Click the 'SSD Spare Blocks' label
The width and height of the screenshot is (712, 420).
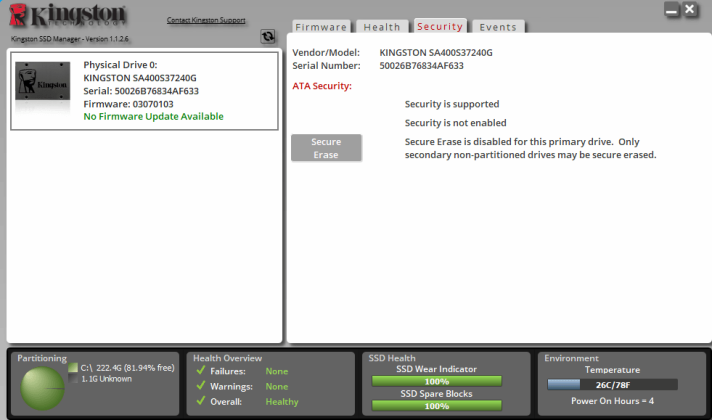point(436,394)
